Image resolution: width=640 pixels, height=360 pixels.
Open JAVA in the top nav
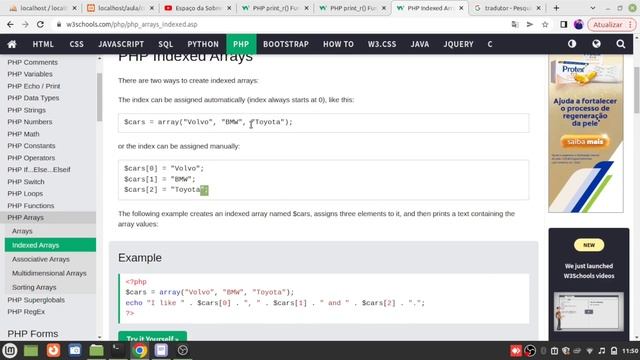[420, 44]
